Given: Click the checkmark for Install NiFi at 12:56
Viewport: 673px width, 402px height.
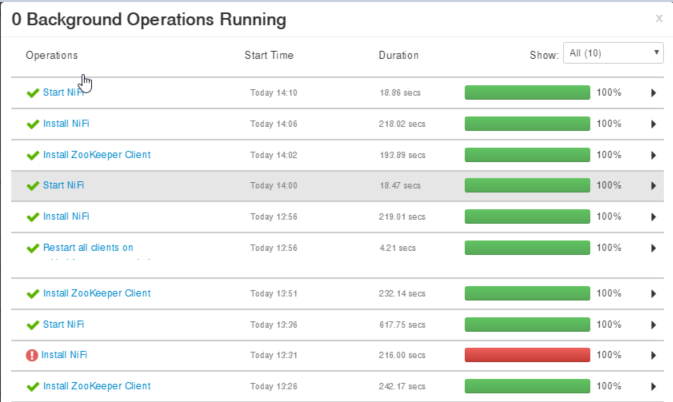Looking at the screenshot, I should 33,217.
